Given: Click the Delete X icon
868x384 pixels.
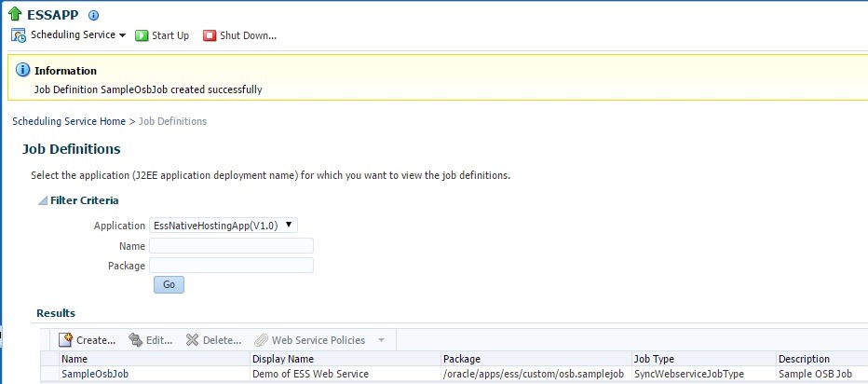Looking at the screenshot, I should [x=192, y=340].
